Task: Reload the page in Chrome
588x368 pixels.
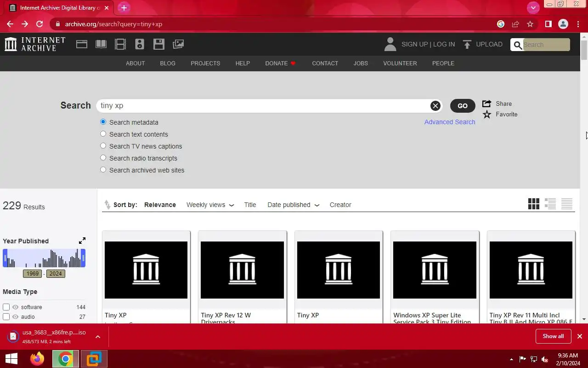Action: coord(40,24)
